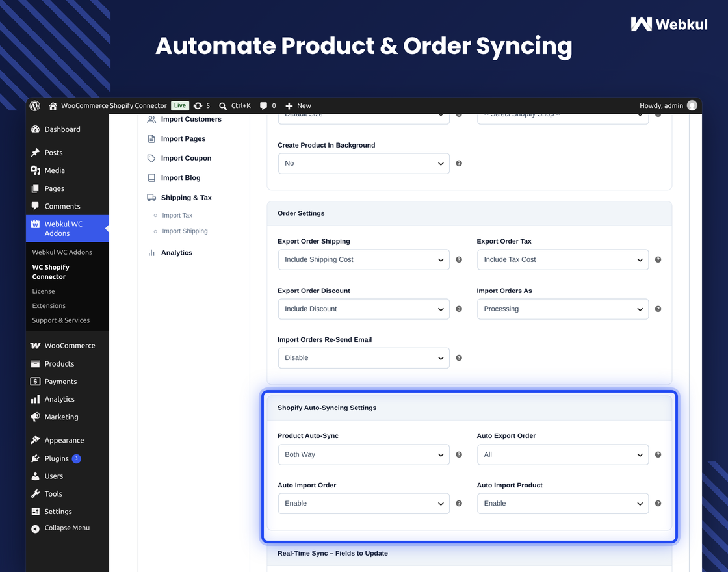Click the Users person icon
The width and height of the screenshot is (728, 572).
(35, 476)
